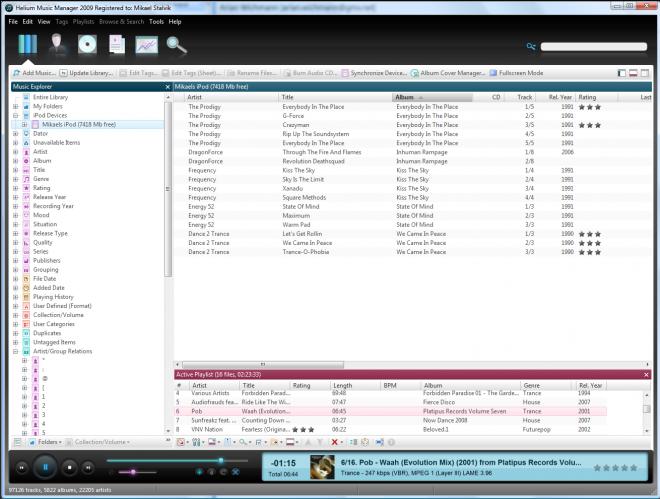This screenshot has width=660, height=499.
Task: Expand the My Folders tree node
Action: tap(16, 106)
